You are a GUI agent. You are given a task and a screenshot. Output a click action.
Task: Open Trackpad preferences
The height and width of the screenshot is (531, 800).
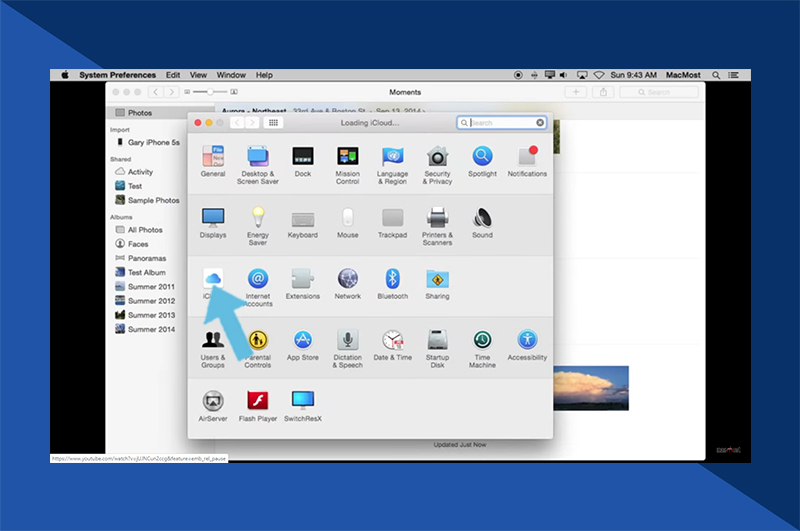392,223
